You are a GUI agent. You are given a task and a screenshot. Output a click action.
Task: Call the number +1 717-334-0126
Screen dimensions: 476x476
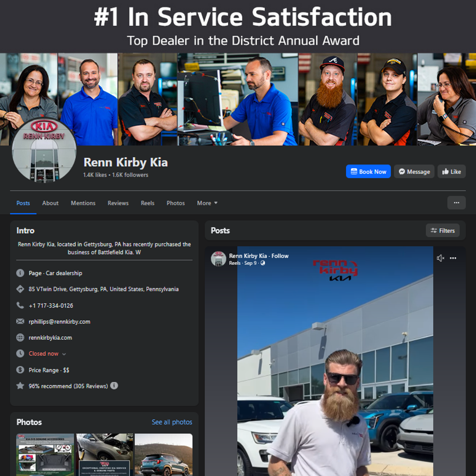point(51,306)
